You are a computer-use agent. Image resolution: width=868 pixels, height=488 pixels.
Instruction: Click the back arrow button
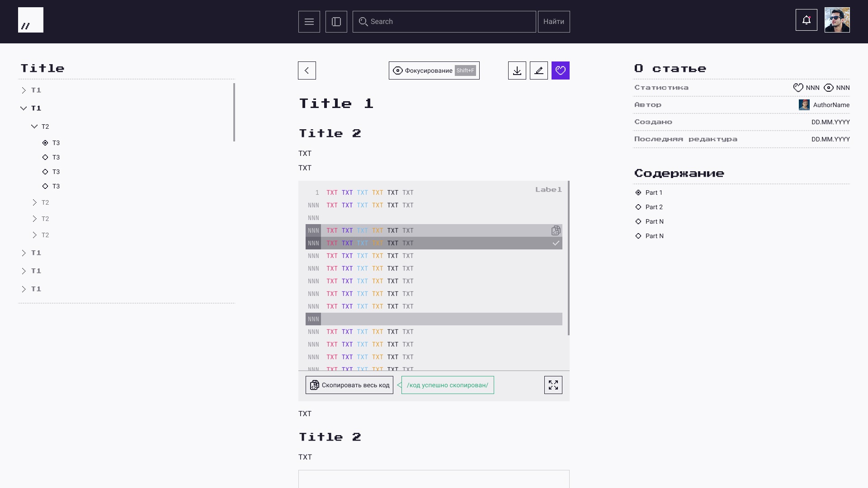click(307, 70)
